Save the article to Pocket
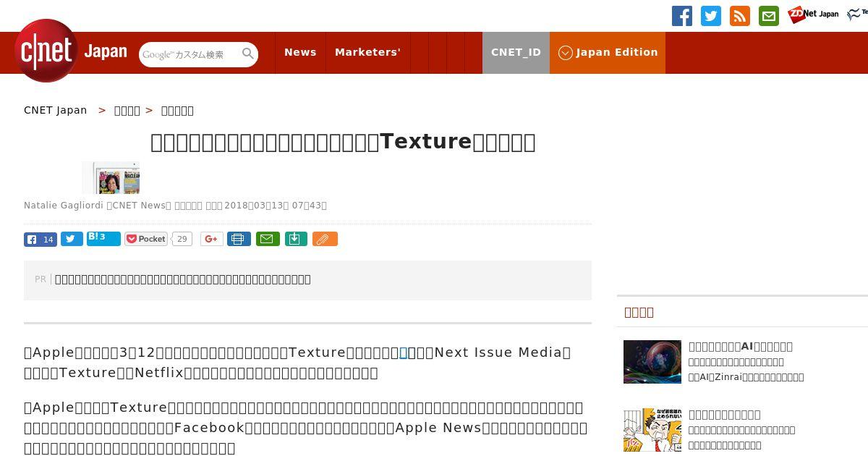Image resolution: width=868 pixels, height=456 pixels. (146, 239)
